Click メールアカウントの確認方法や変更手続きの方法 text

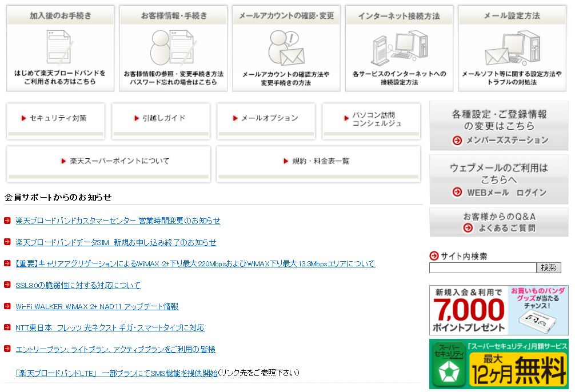coord(286,78)
